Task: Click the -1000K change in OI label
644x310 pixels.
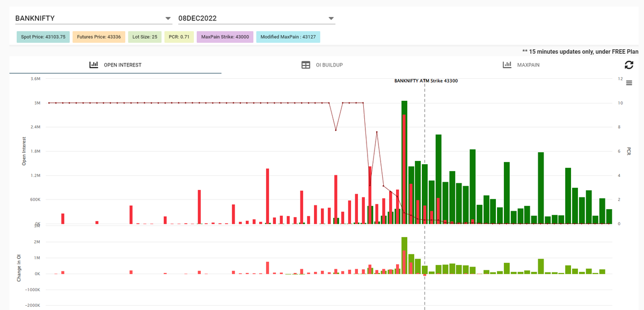Action: [32, 290]
